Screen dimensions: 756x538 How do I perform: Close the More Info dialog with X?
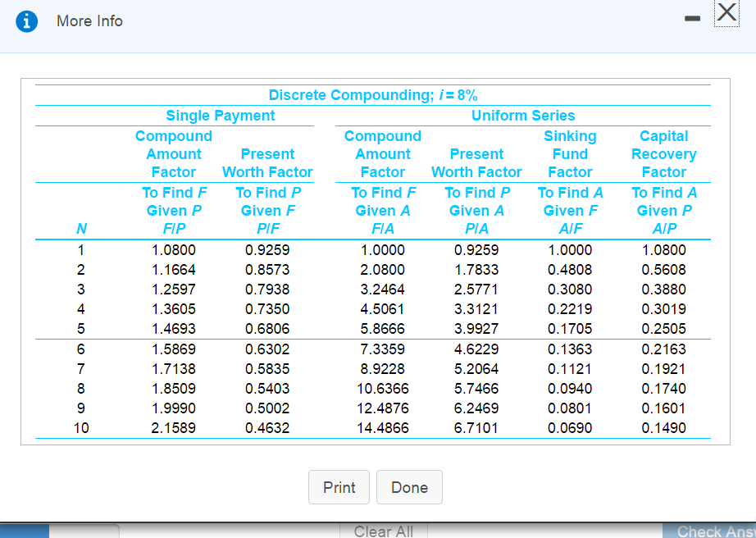tap(726, 12)
